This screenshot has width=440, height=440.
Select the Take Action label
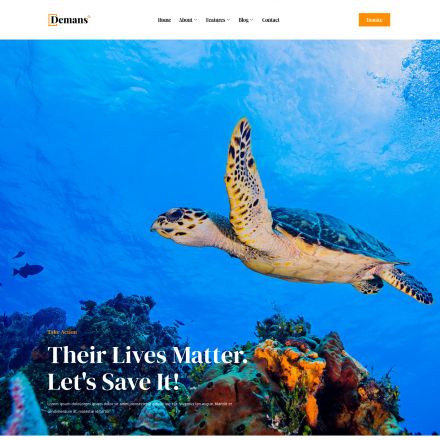click(x=62, y=332)
